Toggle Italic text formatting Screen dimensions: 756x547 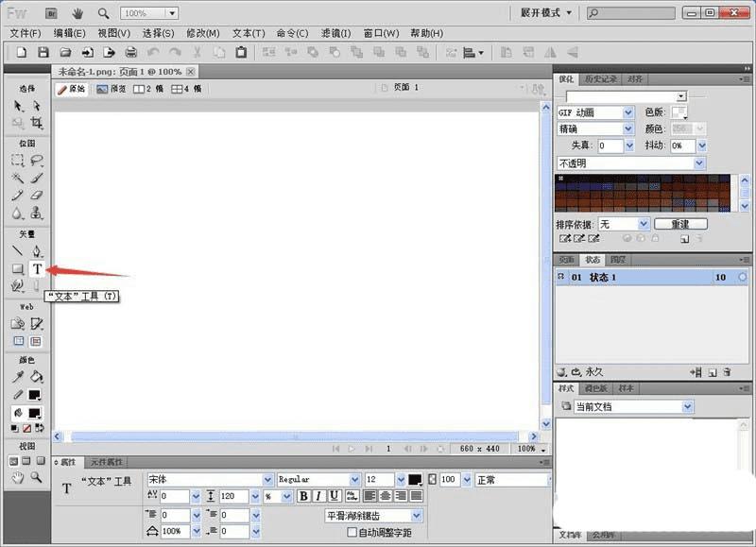[x=318, y=496]
